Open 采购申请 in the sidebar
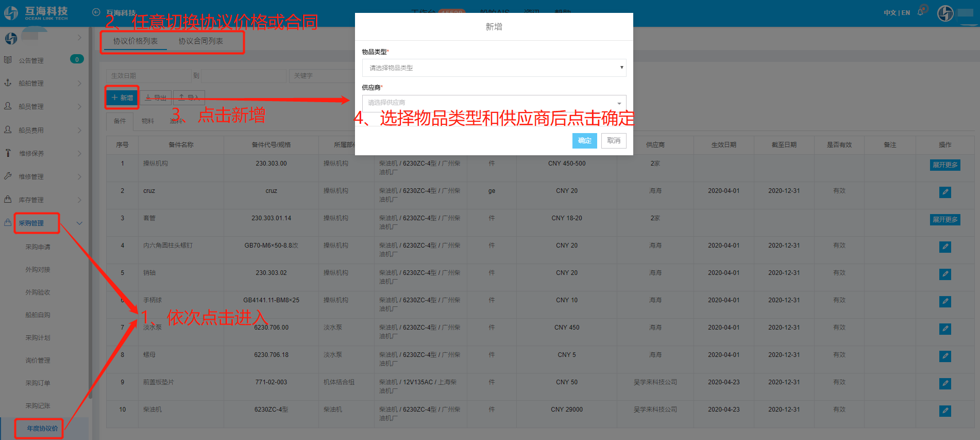Image resolution: width=980 pixels, height=440 pixels. coord(38,247)
